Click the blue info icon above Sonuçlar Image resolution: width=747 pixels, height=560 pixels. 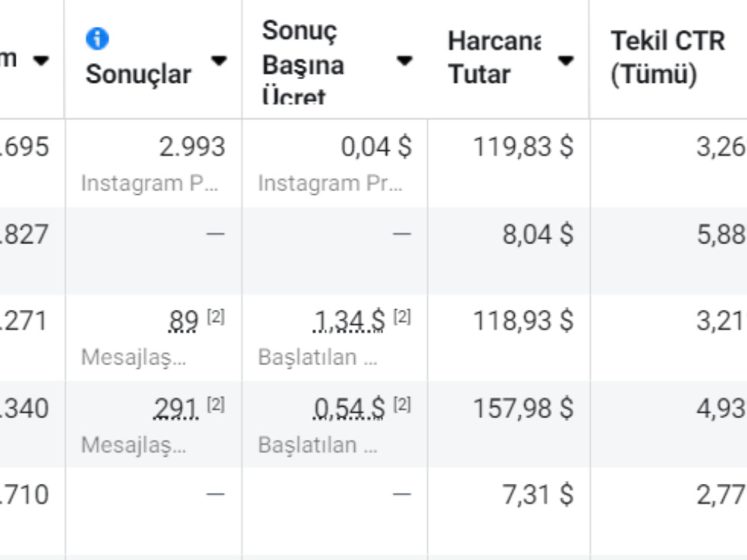coord(97,39)
